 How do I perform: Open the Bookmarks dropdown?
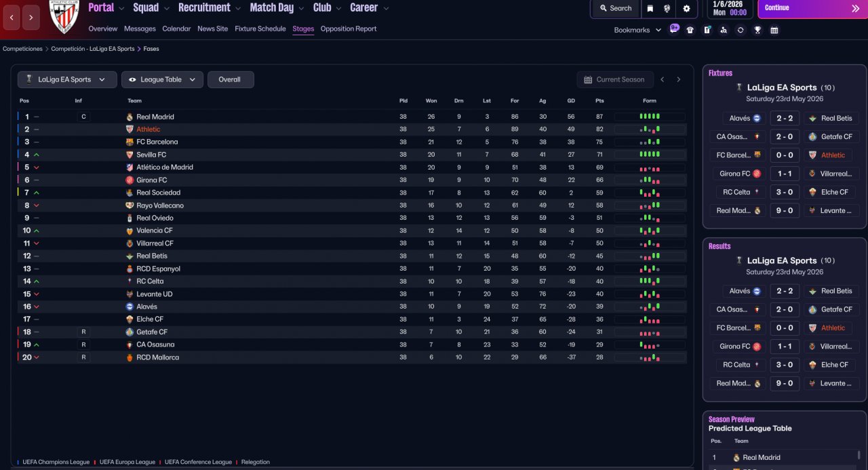[637, 30]
